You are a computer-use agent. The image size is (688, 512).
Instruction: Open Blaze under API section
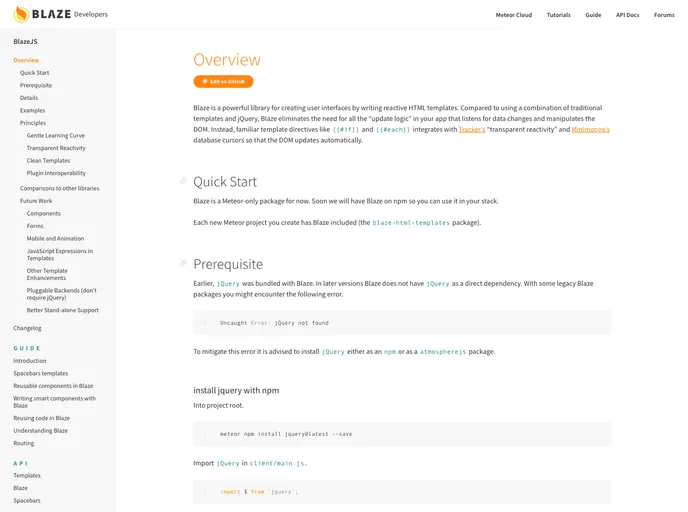[x=20, y=488]
